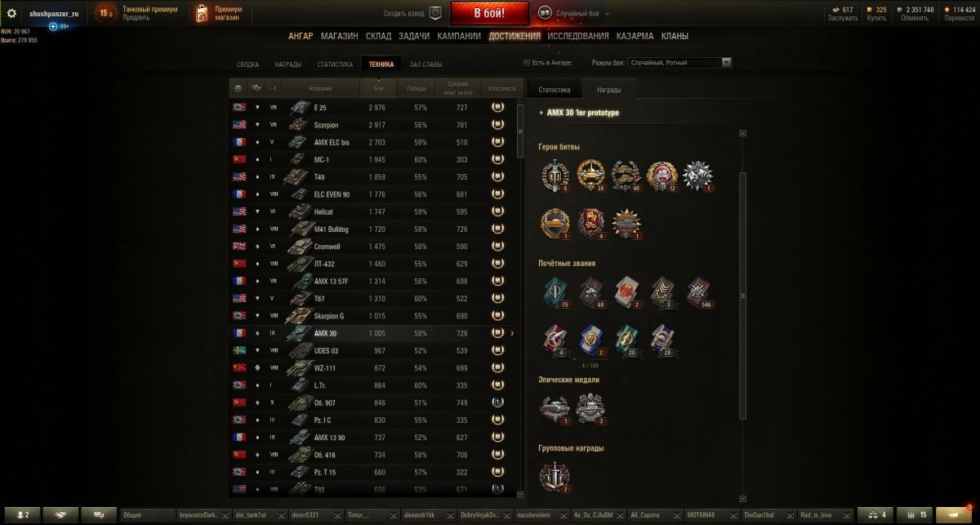Select the AMX ELC bis row
Image resolution: width=980 pixels, height=525 pixels.
(x=372, y=142)
